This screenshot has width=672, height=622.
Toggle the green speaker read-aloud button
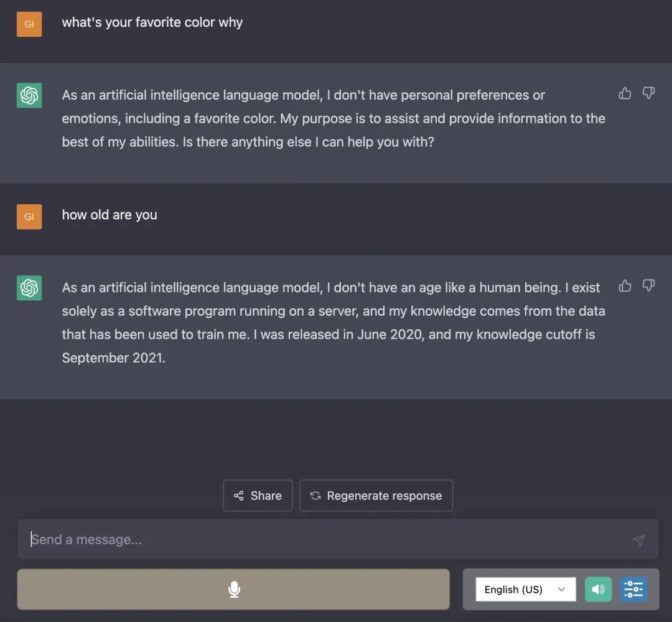coord(598,589)
